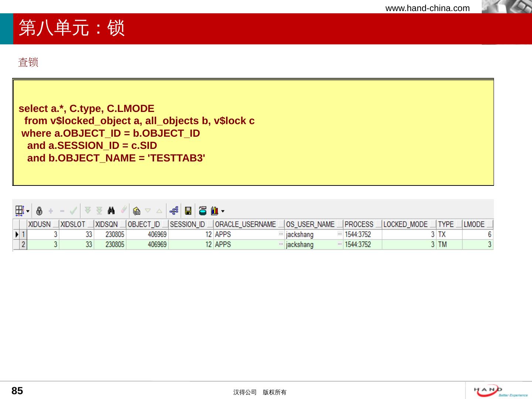The height and width of the screenshot is (399, 532).
Task: Click the query-by-example documents icon
Action: coord(136,211)
